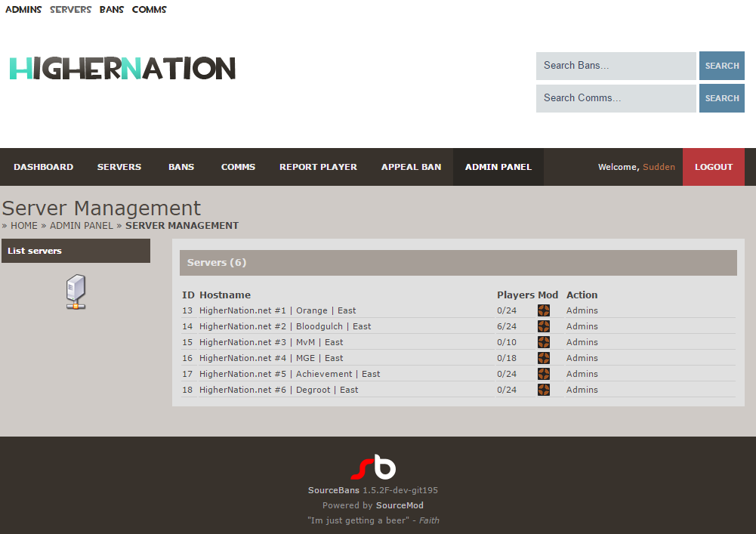Click the SourceMod footer link
Viewport: 756px width, 534px height.
pos(400,505)
